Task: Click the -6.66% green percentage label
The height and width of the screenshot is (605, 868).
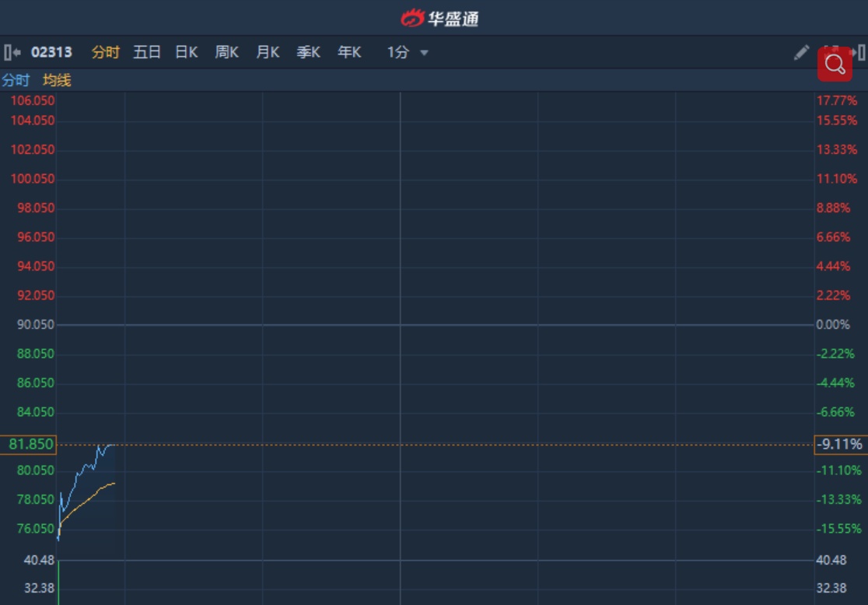Action: (x=835, y=412)
